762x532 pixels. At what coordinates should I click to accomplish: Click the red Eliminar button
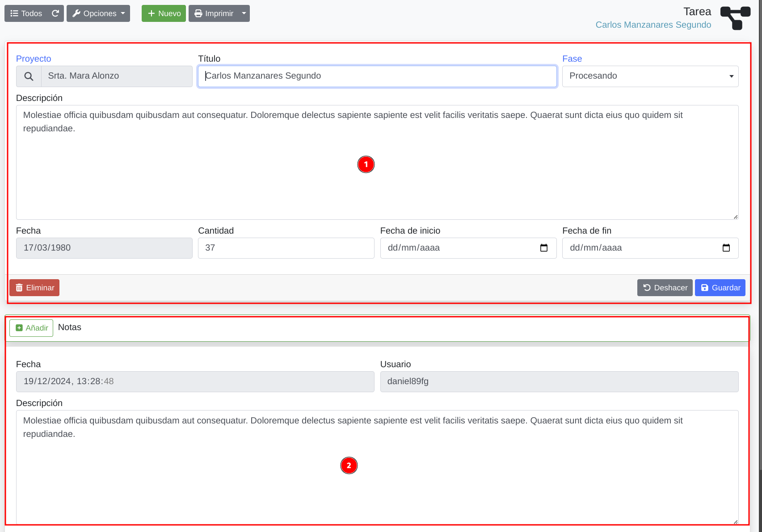pos(34,288)
